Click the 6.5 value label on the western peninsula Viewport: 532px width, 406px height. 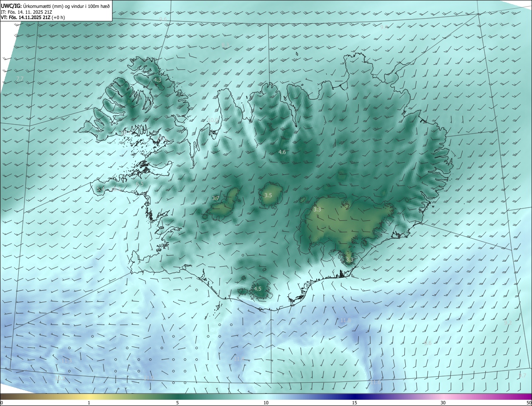[x=140, y=183]
